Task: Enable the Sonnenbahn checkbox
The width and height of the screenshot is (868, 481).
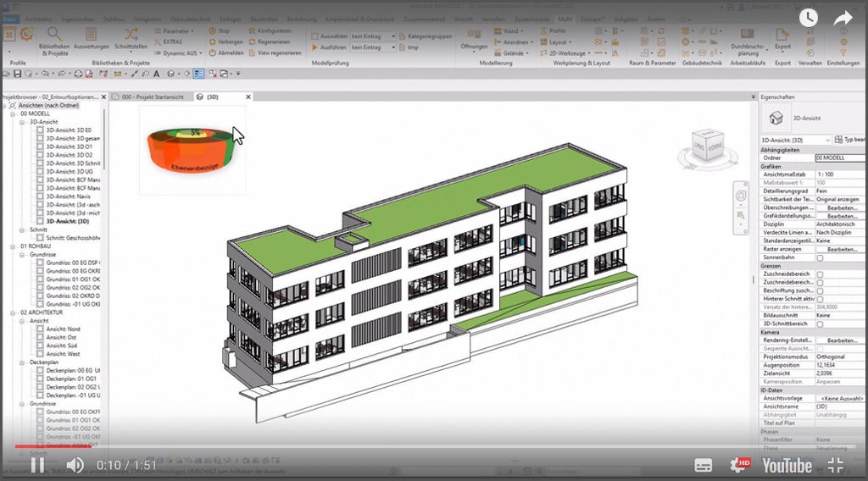Action: click(x=820, y=257)
